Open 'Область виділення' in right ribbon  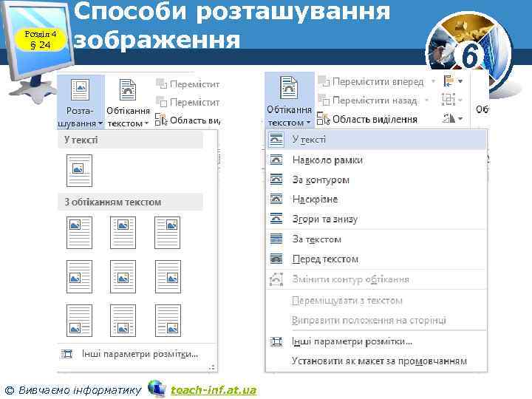368,119
